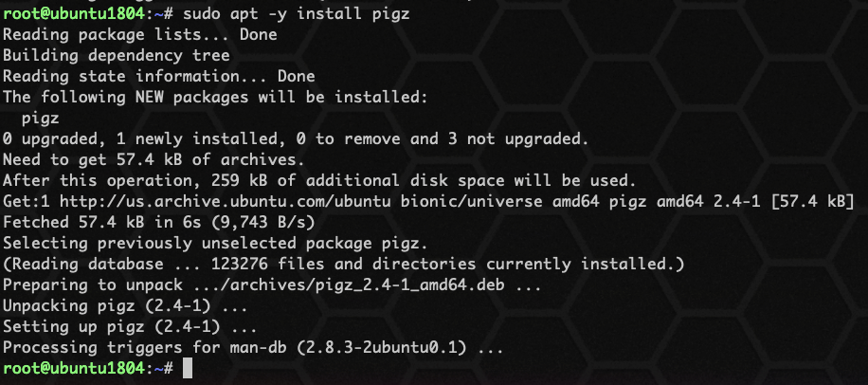
Task: Click the "Reading package lists... Done" line
Action: coord(139,34)
